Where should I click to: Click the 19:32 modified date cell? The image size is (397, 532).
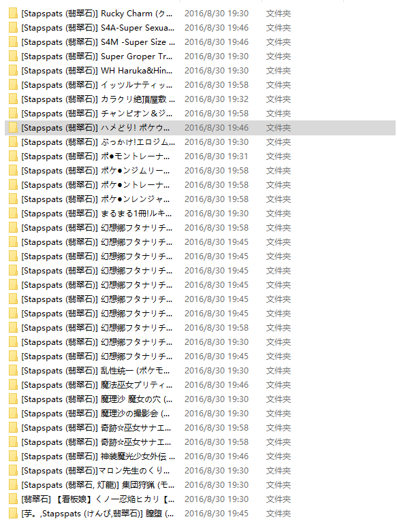217,99
